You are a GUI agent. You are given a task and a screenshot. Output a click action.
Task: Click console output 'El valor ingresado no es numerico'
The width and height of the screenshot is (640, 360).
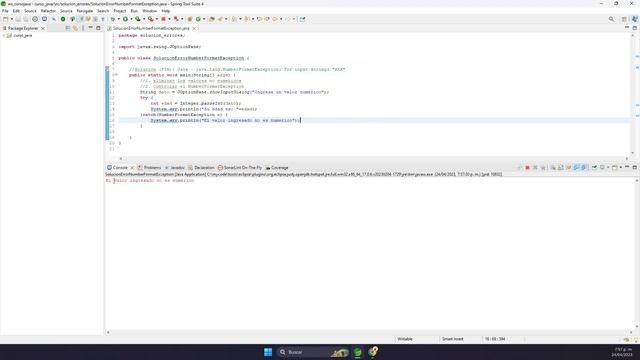click(150, 180)
